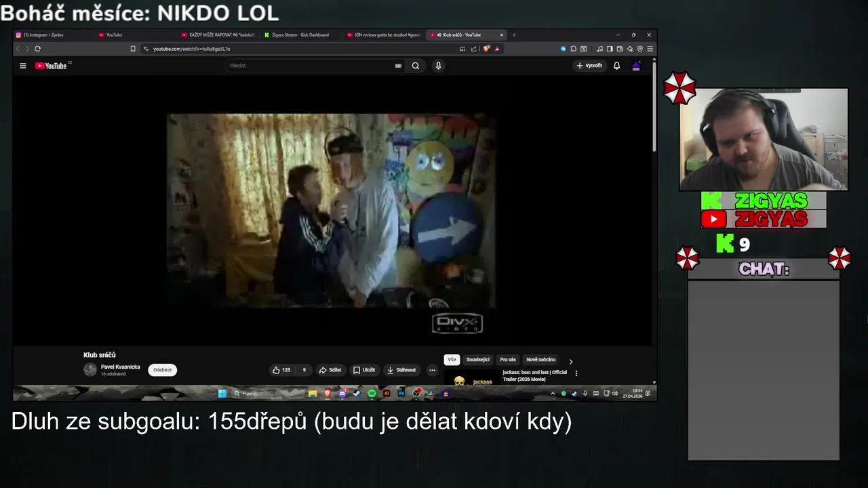The image size is (868, 488).
Task: Select the Související filter chip
Action: click(x=478, y=360)
